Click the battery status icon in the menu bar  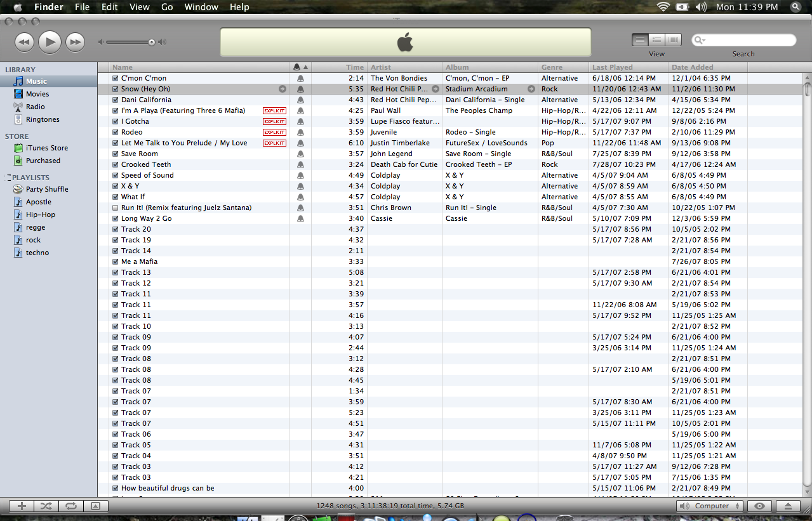(682, 7)
